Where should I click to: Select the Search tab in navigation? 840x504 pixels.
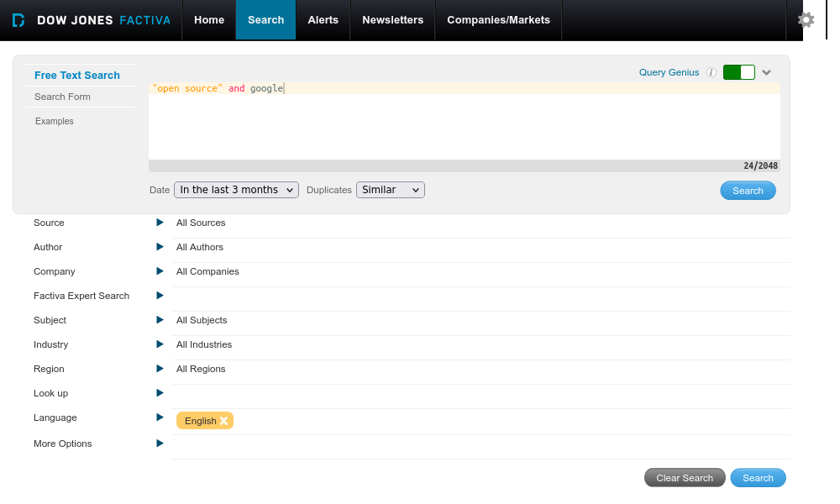tap(265, 20)
